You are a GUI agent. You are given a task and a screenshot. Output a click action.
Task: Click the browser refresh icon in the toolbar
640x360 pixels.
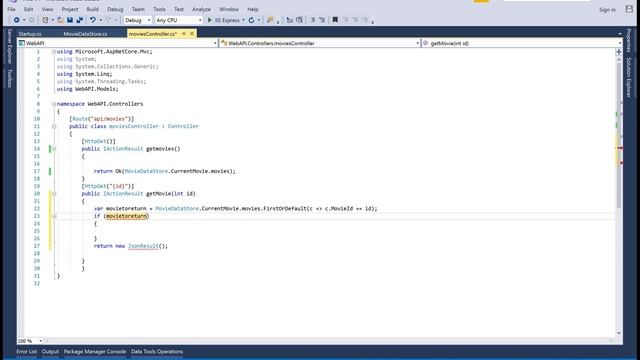click(x=251, y=20)
